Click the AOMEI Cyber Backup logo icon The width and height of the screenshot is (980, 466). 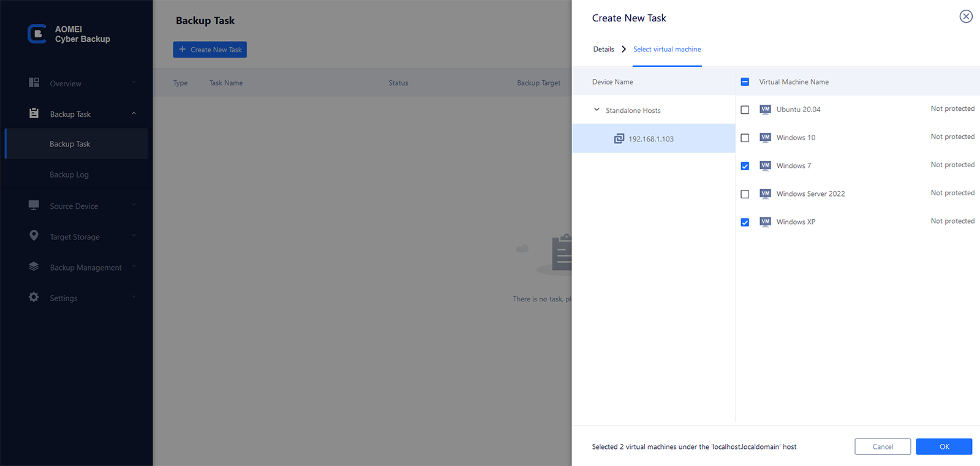coord(37,34)
